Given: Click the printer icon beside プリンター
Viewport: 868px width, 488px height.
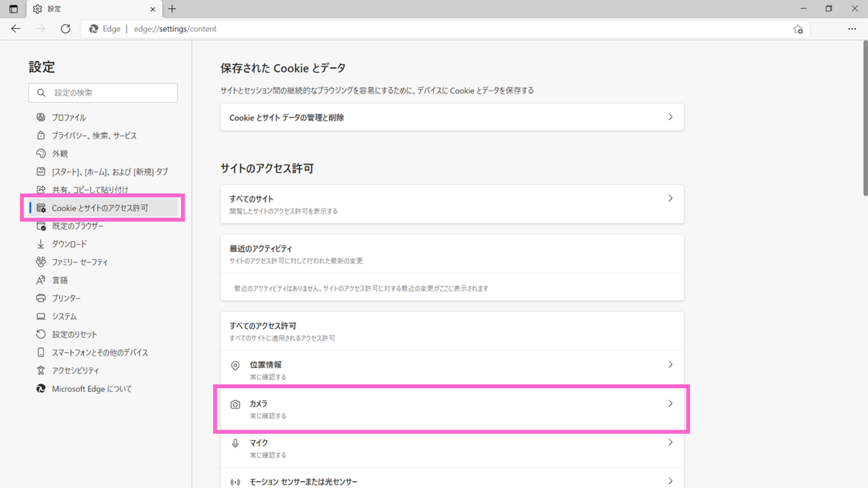Looking at the screenshot, I should click(40, 298).
